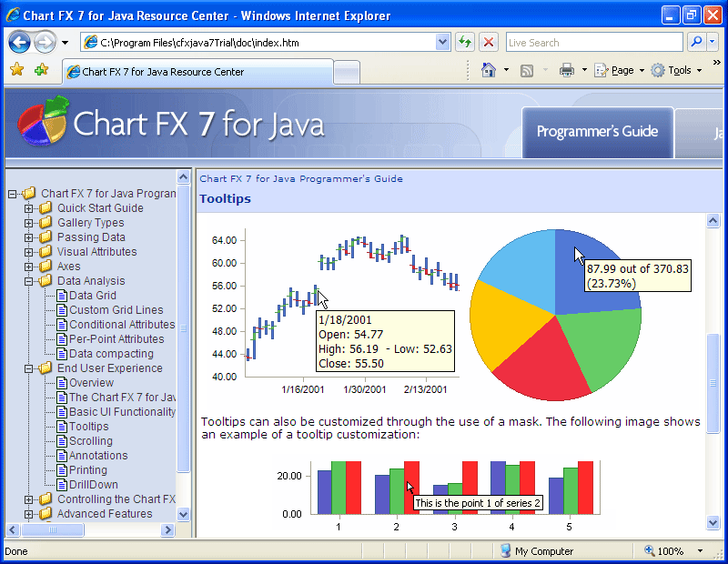Viewport: 728px width, 564px height.
Task: Open the Data compacting topic
Action: coord(111,353)
